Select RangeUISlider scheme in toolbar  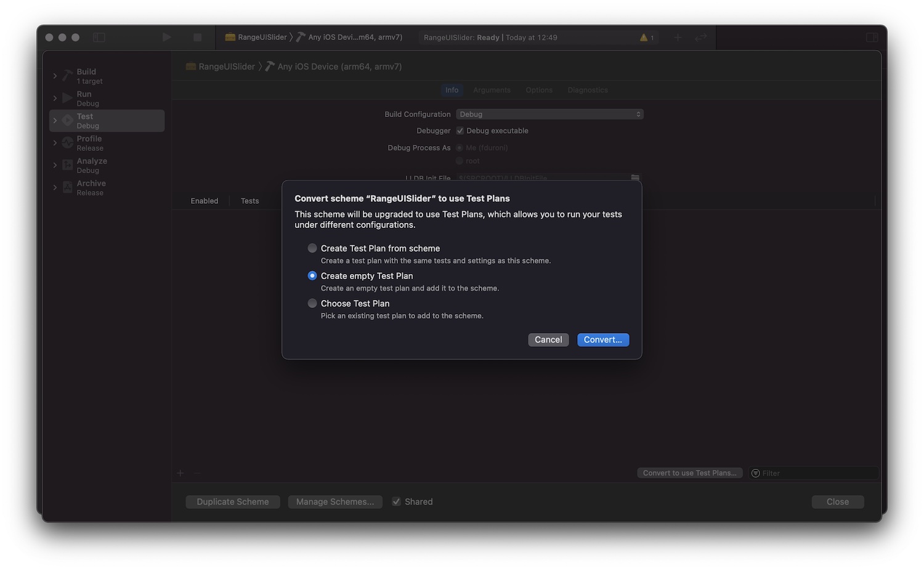tap(256, 38)
